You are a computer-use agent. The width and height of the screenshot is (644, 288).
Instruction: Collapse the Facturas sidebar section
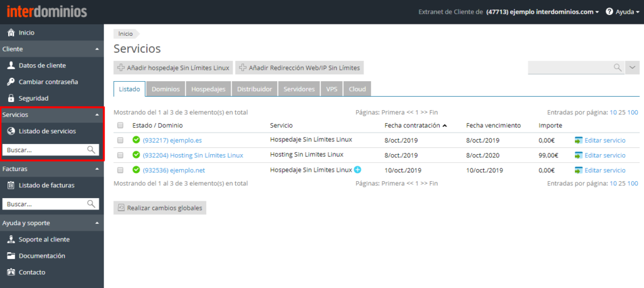(x=97, y=169)
